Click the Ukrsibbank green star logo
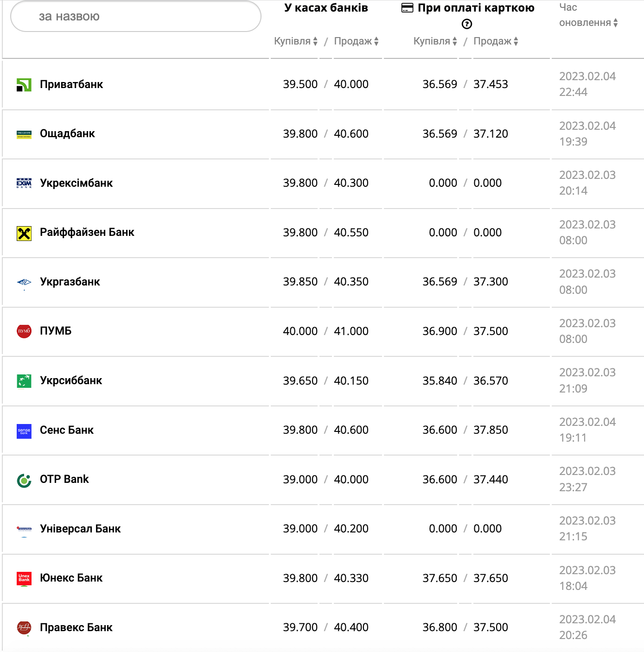644x652 pixels. (x=24, y=381)
